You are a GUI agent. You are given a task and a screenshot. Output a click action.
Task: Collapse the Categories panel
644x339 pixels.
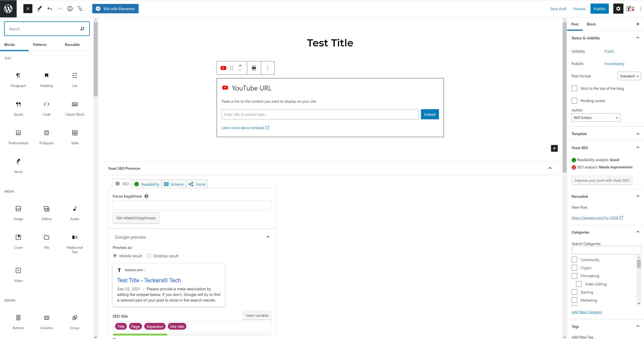click(x=638, y=232)
